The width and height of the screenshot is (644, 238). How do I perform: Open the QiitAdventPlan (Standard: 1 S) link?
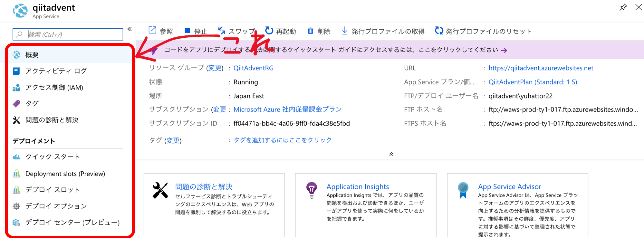tap(533, 82)
